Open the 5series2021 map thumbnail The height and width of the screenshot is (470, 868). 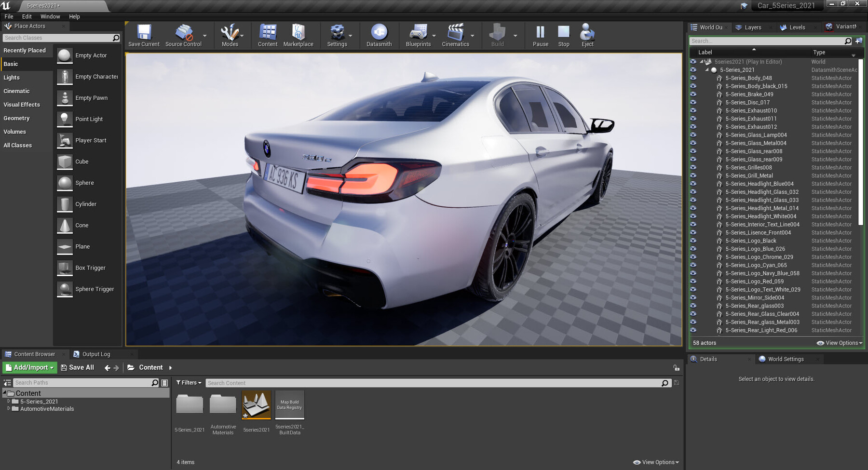point(256,405)
